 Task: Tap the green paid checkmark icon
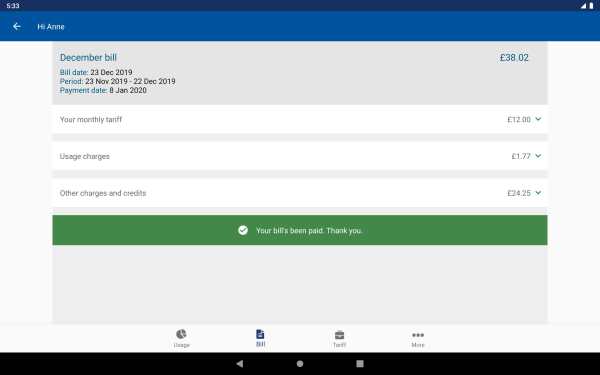click(243, 230)
